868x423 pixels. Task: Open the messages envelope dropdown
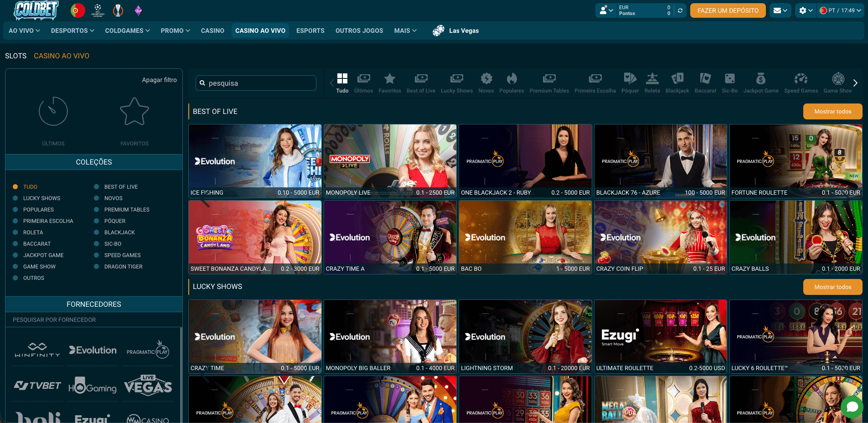780,10
